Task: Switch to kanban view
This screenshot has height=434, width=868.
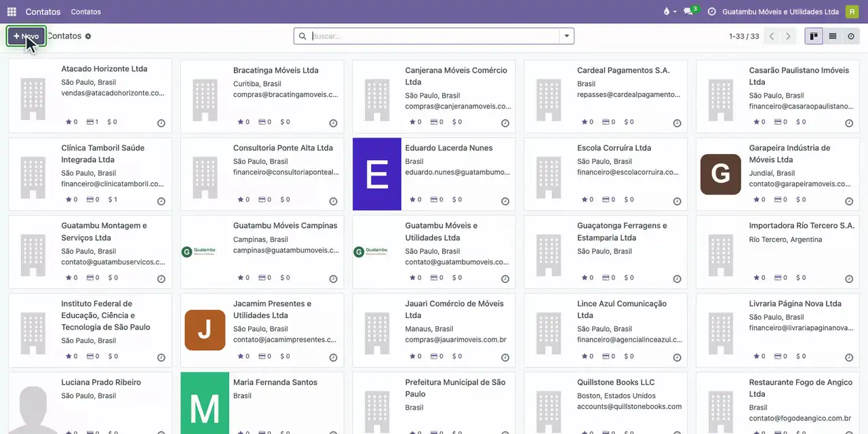Action: click(814, 36)
